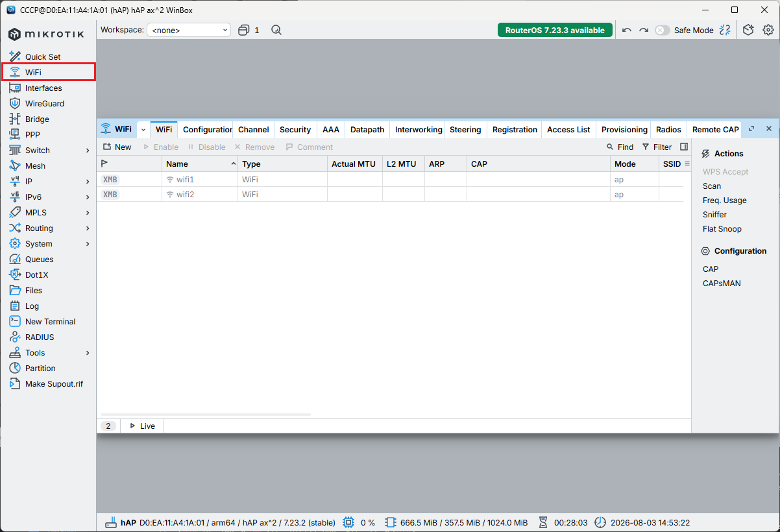780x532 pixels.
Task: Open the Access List tab
Action: 568,129
